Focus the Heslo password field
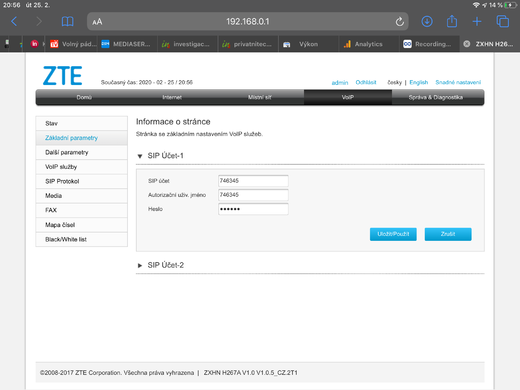 point(253,209)
